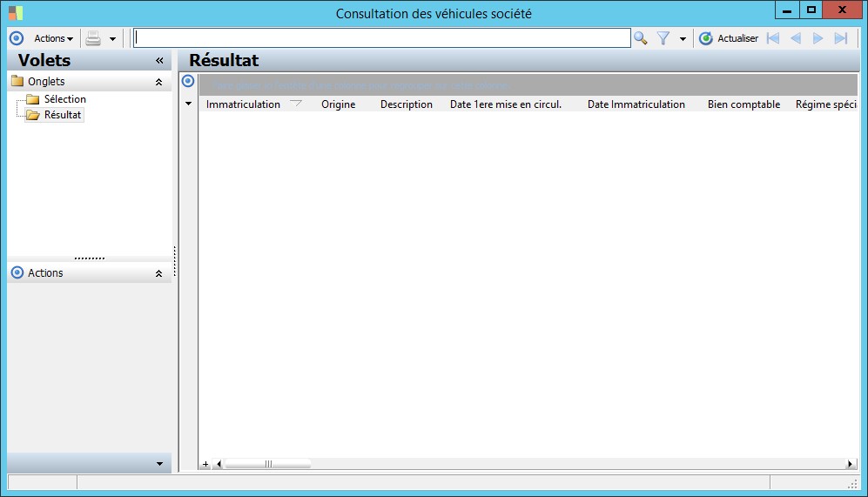The height and width of the screenshot is (497, 868).
Task: Select the Résultat tree item
Action: pyautogui.click(x=63, y=115)
